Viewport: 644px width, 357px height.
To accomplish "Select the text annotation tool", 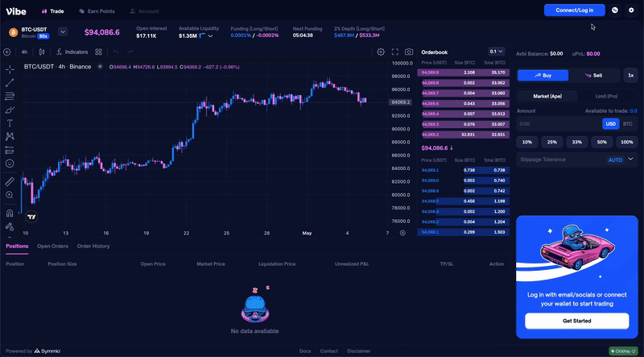I will (x=10, y=123).
